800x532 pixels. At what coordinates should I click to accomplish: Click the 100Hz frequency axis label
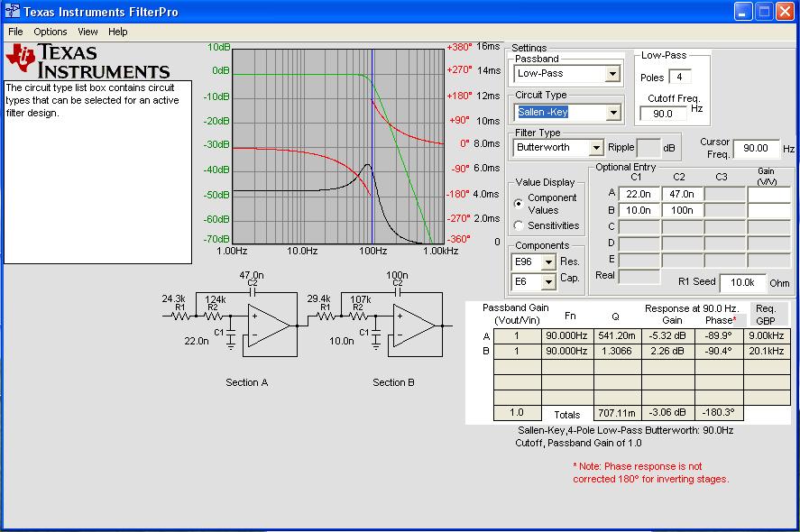click(x=373, y=251)
